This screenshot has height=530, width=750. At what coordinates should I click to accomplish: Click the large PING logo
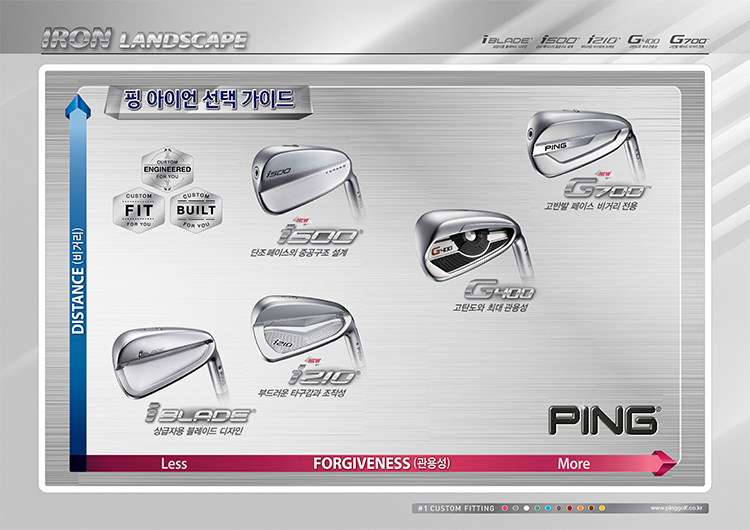coord(603,419)
